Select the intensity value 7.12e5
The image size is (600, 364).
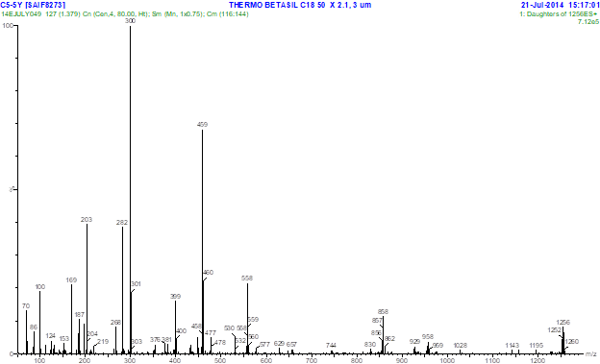pyautogui.click(x=588, y=22)
